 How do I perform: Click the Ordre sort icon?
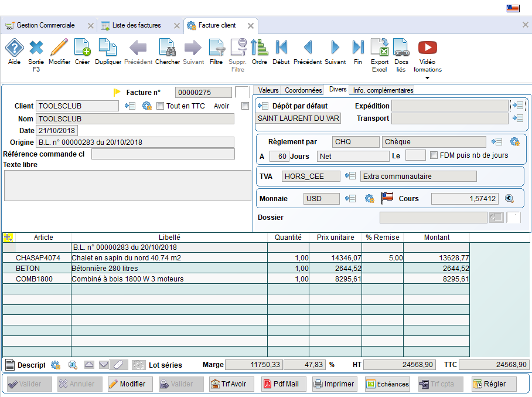pyautogui.click(x=259, y=47)
